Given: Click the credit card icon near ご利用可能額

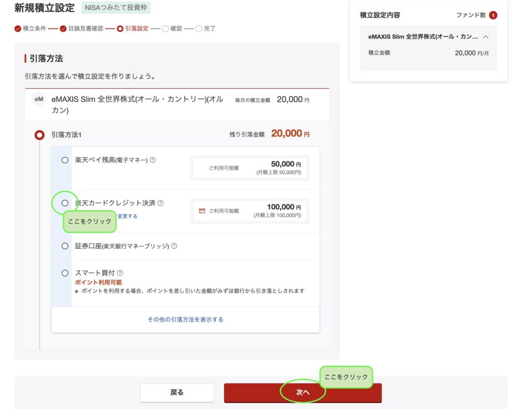Looking at the screenshot, I should tap(202, 211).
